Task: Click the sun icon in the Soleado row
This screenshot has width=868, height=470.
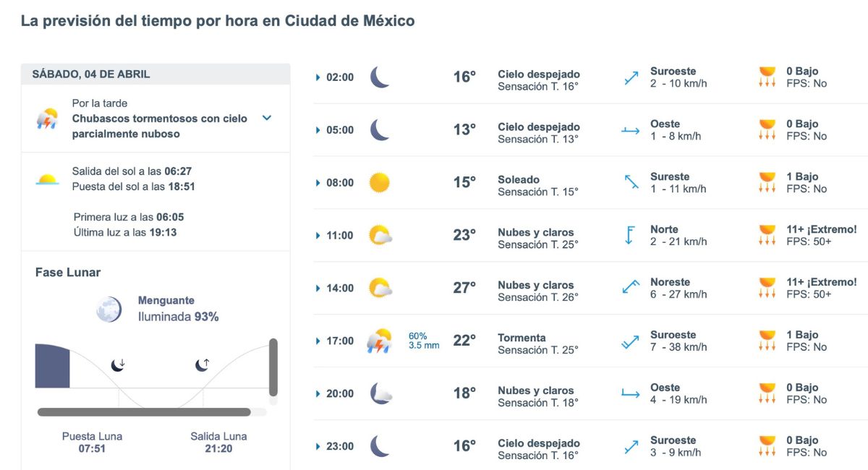Action: [379, 183]
